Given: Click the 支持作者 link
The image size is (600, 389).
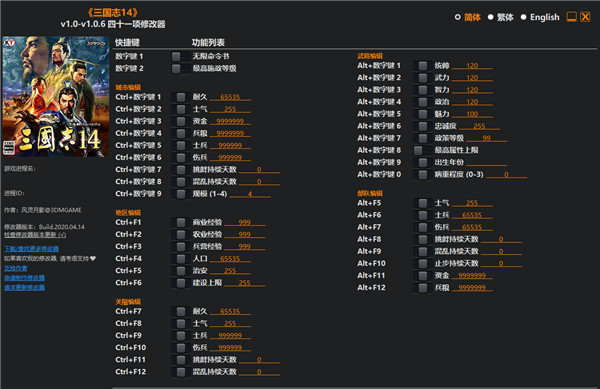Looking at the screenshot, I should [x=15, y=268].
